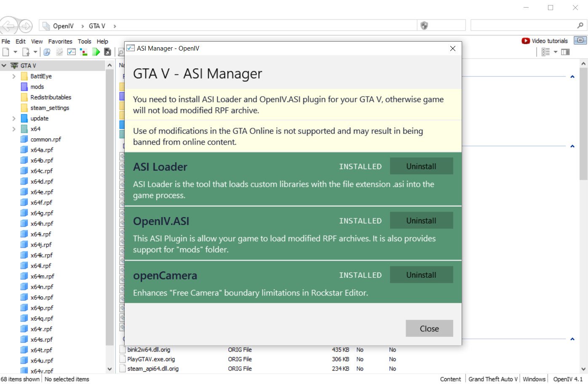Open the View menu
Screen dimensions: 588x384
pos(37,41)
